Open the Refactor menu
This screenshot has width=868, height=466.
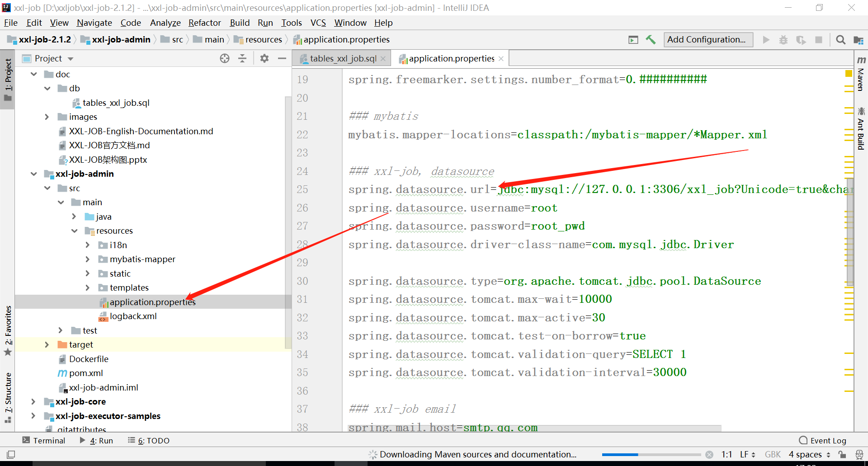[205, 23]
